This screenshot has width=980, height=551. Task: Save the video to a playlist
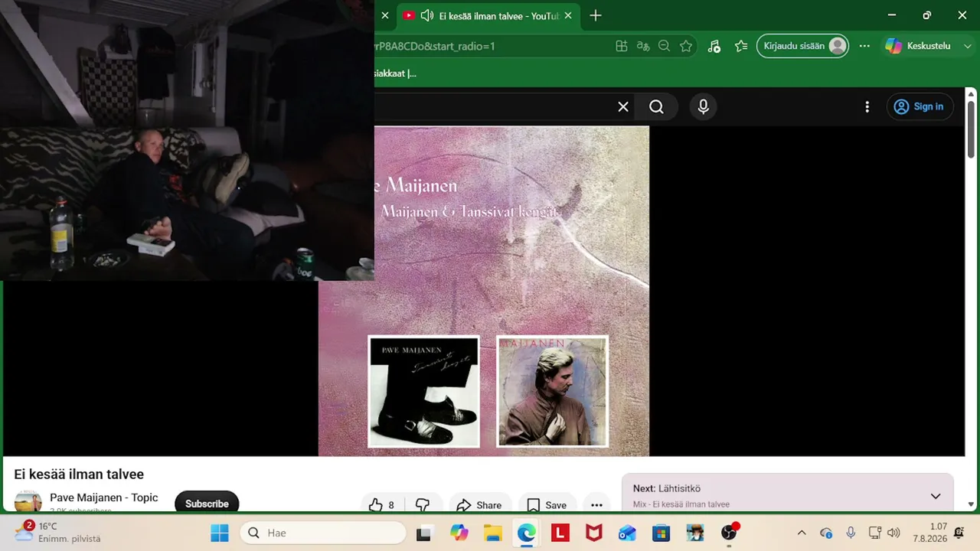[547, 505]
